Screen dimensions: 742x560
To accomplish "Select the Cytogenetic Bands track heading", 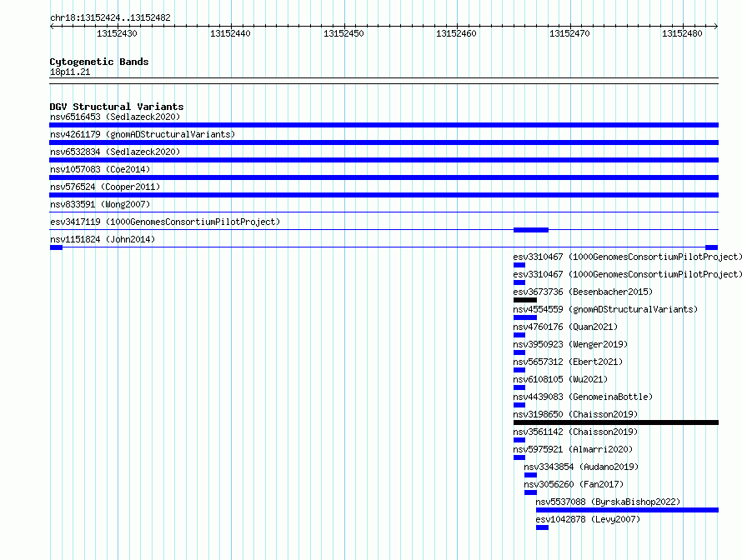I will (99, 62).
